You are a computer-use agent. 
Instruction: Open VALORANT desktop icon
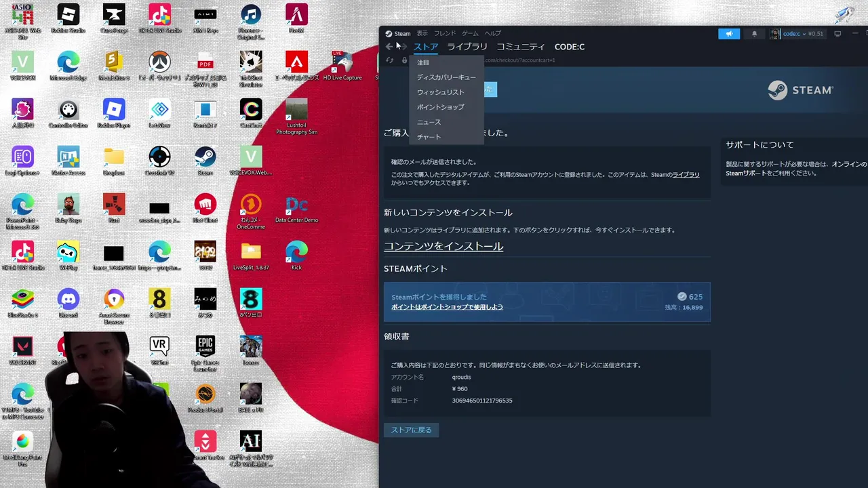click(22, 352)
